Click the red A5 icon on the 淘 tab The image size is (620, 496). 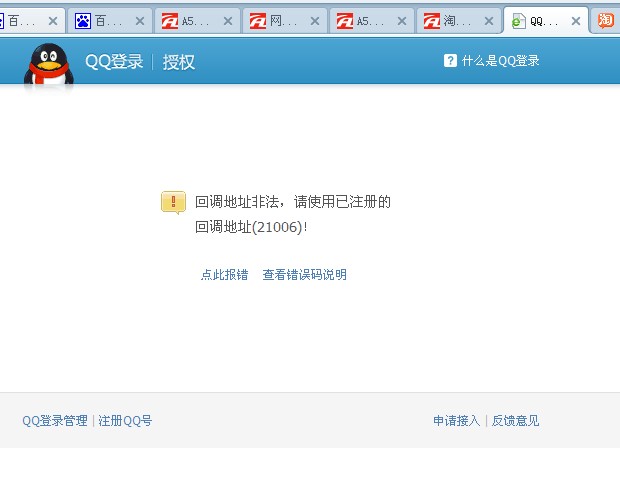pyautogui.click(x=431, y=21)
